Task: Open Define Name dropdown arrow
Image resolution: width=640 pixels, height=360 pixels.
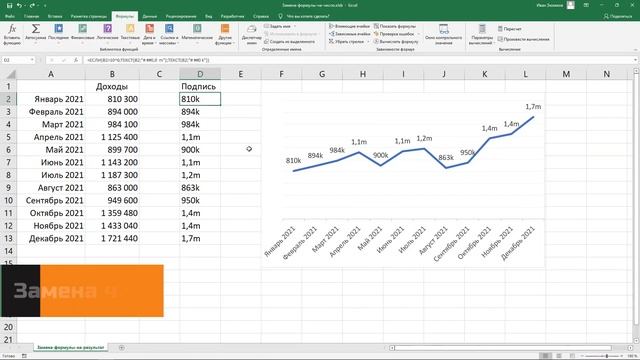Action: pyautogui.click(x=295, y=26)
